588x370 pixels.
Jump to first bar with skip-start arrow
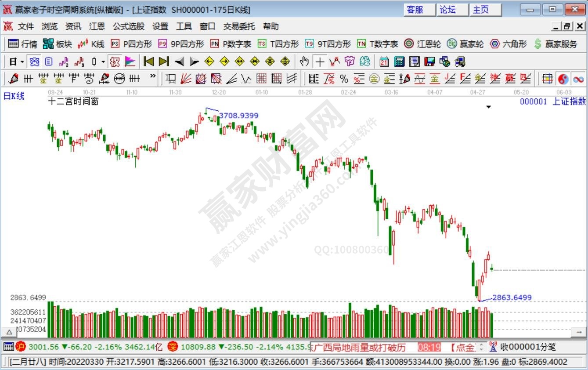pos(148,62)
